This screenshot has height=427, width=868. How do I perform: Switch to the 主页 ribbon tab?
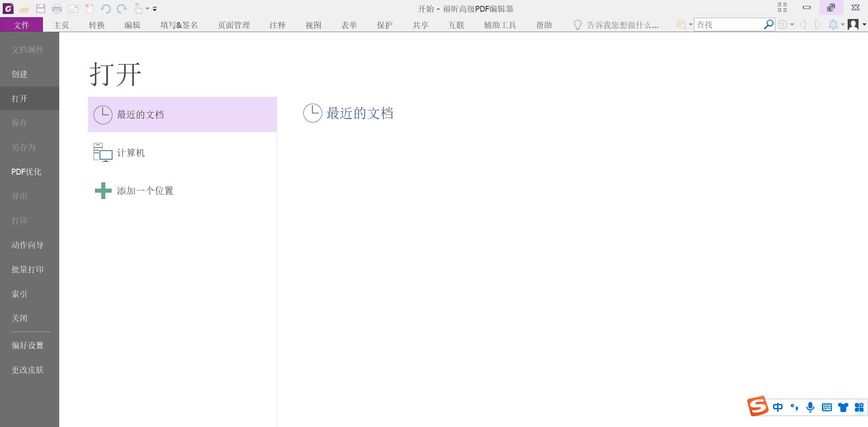61,25
